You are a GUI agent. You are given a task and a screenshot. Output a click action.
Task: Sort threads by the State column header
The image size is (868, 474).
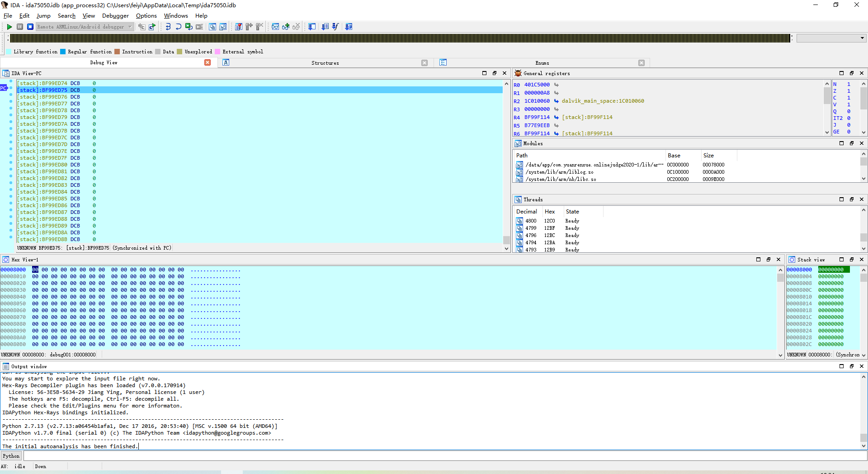tap(583, 212)
